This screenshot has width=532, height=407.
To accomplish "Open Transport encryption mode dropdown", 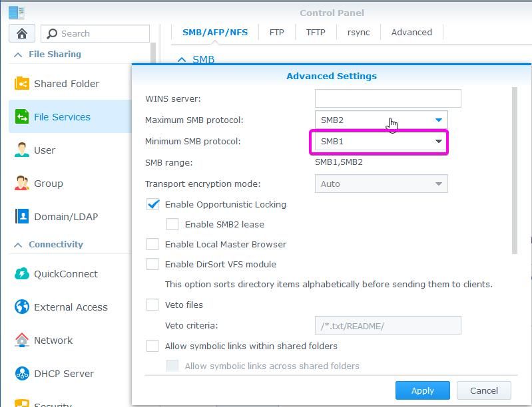I will pyautogui.click(x=382, y=184).
